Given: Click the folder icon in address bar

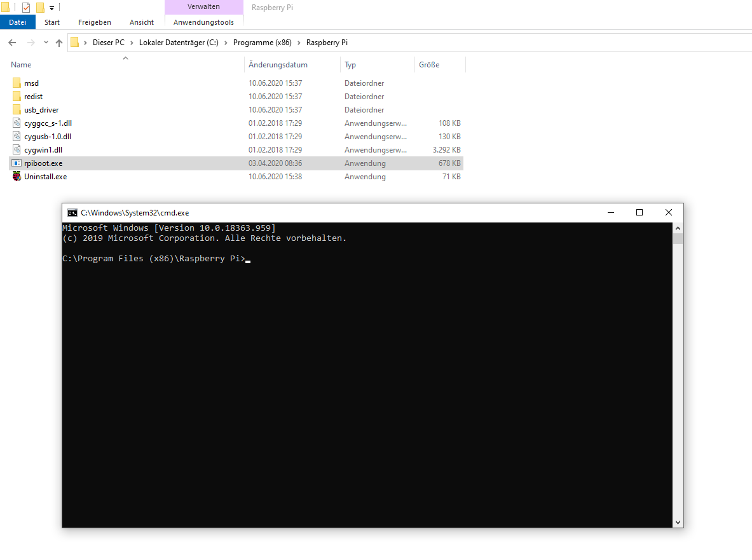Looking at the screenshot, I should [74, 42].
